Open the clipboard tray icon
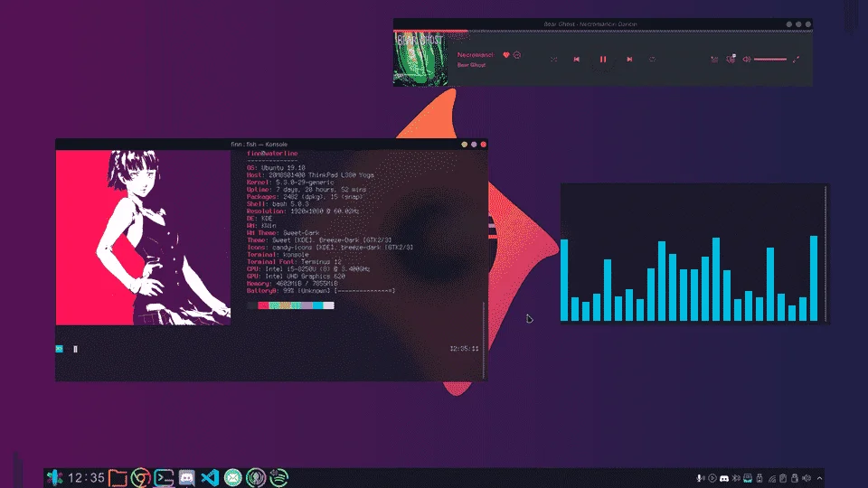868x488 pixels. coord(783,478)
